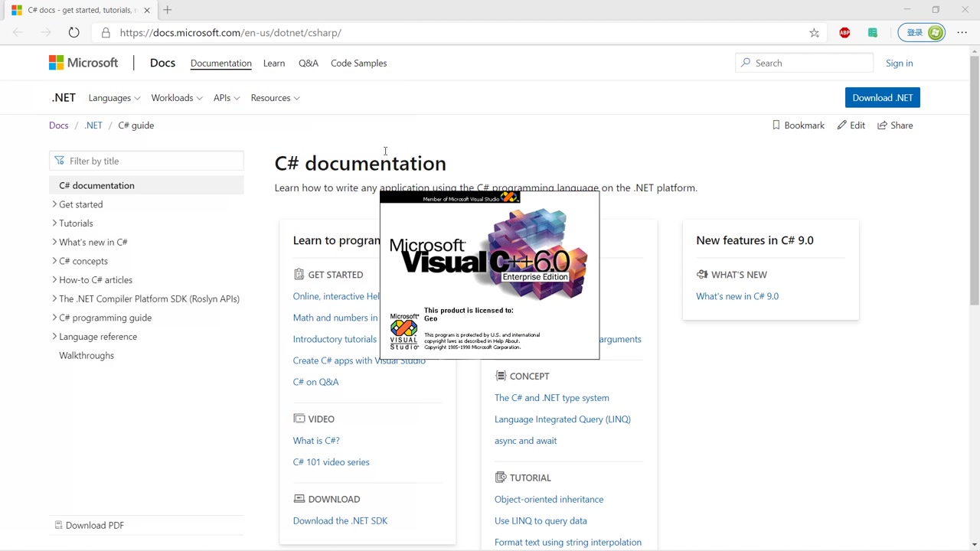Click Sign in

tap(899, 63)
